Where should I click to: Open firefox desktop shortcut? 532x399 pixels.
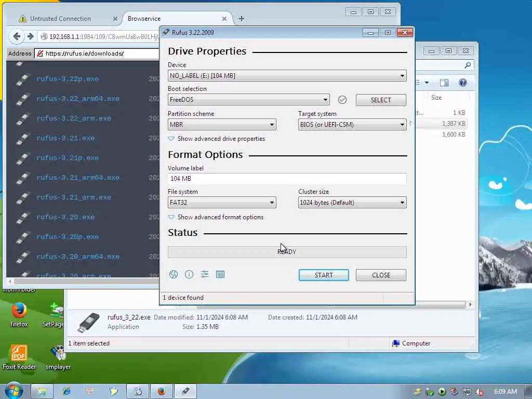19,314
